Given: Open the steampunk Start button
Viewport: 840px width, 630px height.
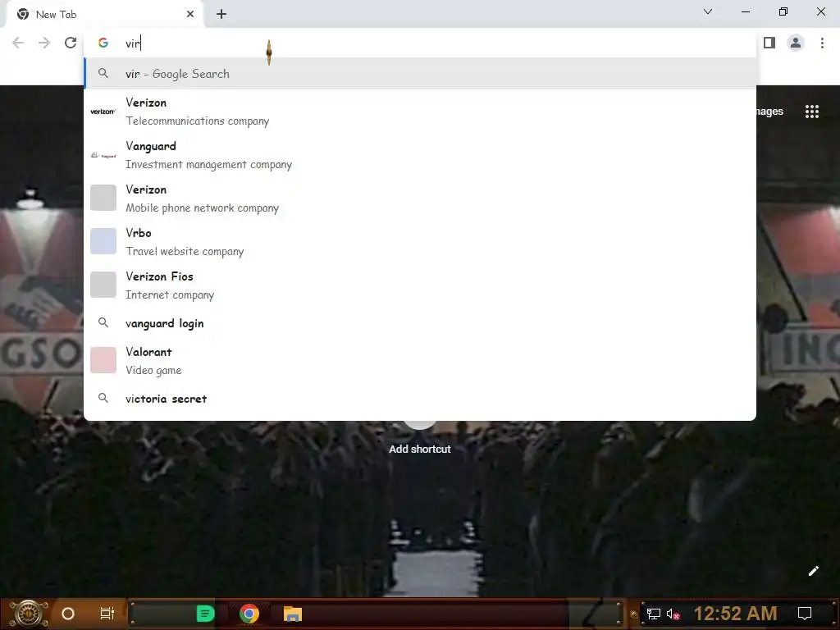Looking at the screenshot, I should click(x=29, y=614).
